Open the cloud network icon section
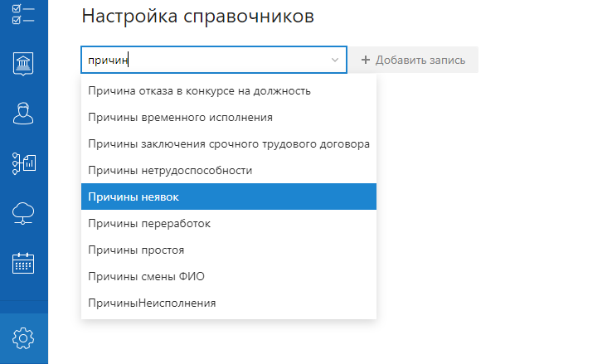The width and height of the screenshot is (612, 364). (x=23, y=213)
